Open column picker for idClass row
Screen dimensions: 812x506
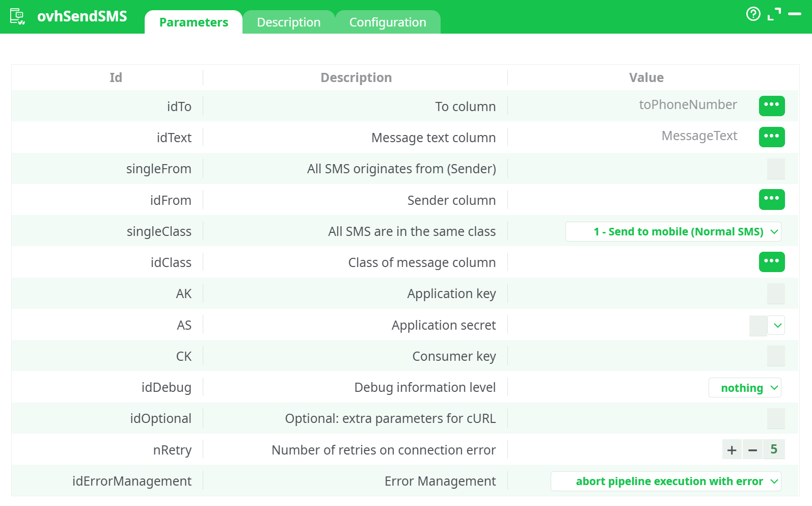(771, 262)
